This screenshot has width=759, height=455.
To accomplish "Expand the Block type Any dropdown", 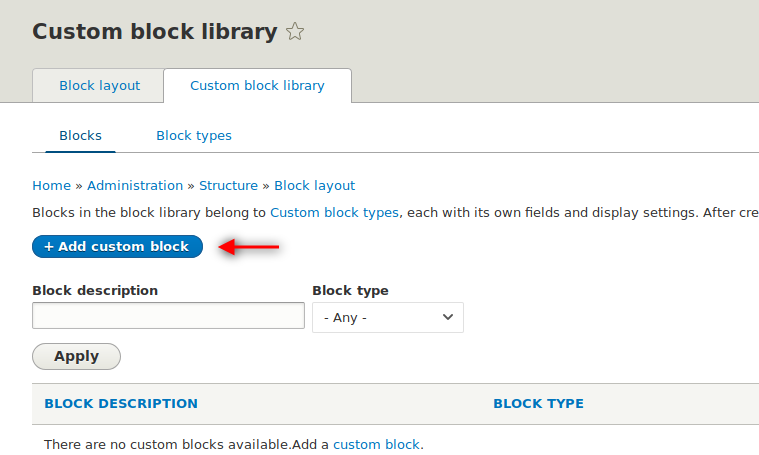I will pos(388,318).
